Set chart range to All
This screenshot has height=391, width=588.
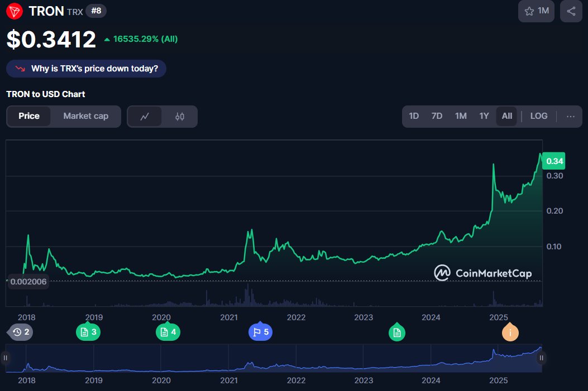pyautogui.click(x=507, y=116)
